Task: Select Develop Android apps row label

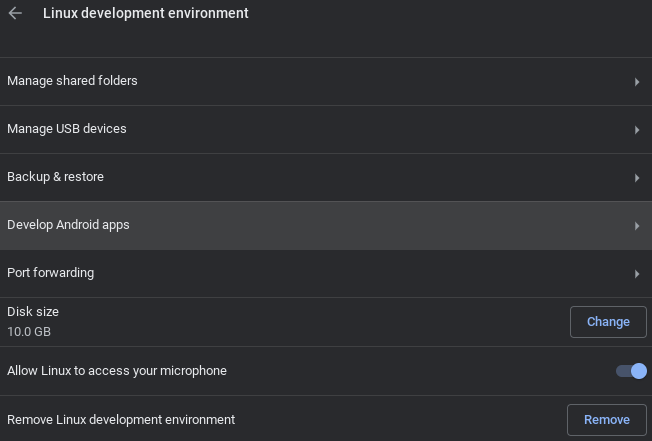Action: pyautogui.click(x=68, y=225)
